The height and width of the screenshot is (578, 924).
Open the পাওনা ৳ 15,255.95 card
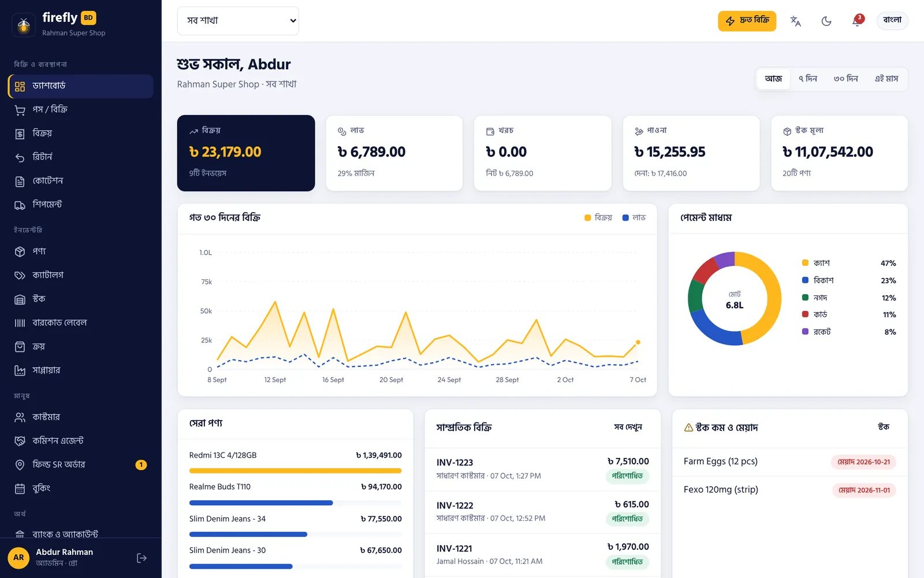click(x=691, y=153)
